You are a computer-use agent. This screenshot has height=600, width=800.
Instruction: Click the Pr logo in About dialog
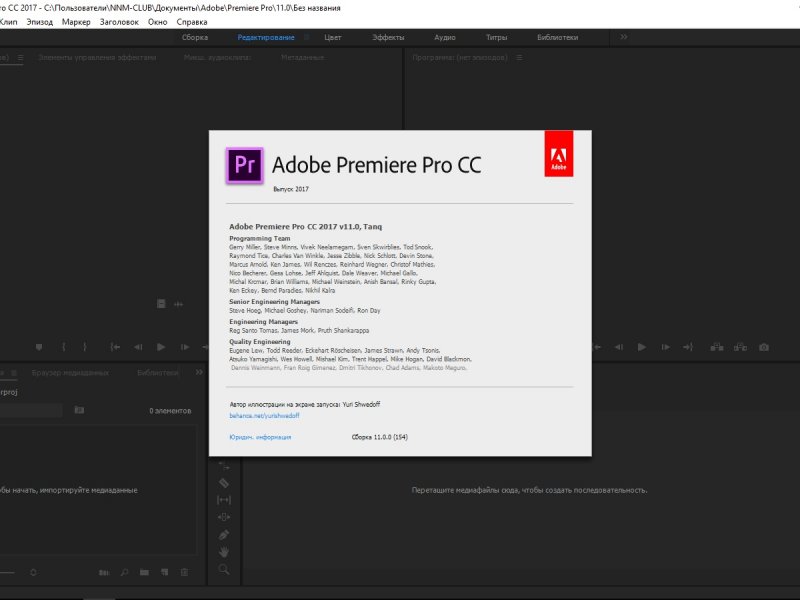[245, 165]
